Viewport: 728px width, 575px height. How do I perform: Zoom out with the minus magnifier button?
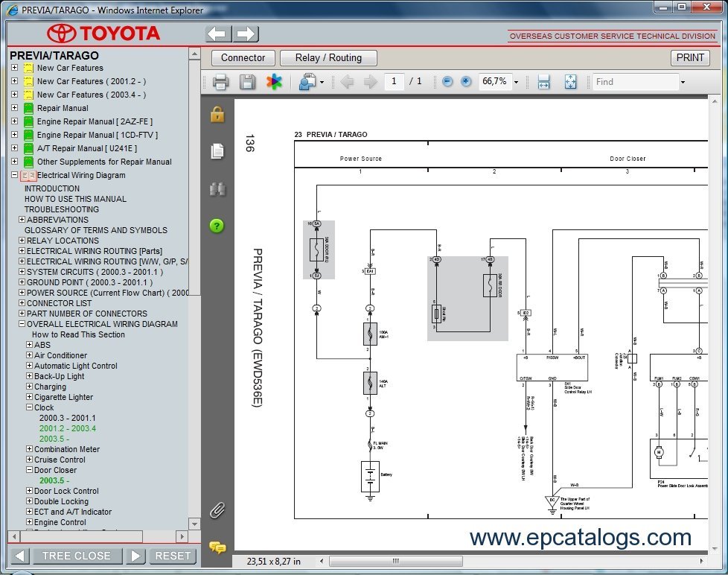(447, 82)
